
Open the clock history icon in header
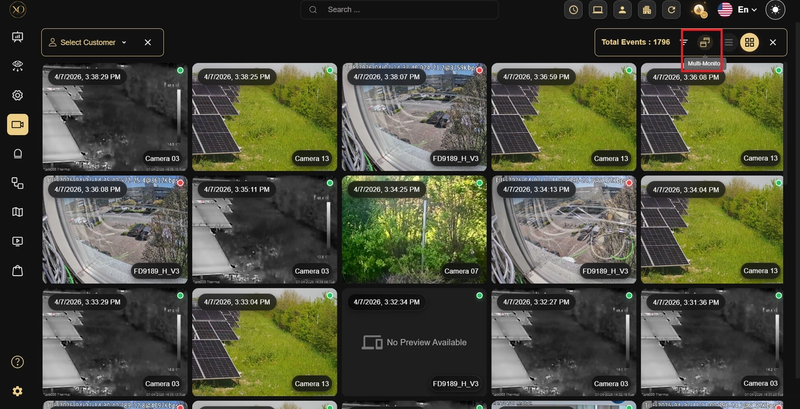574,10
